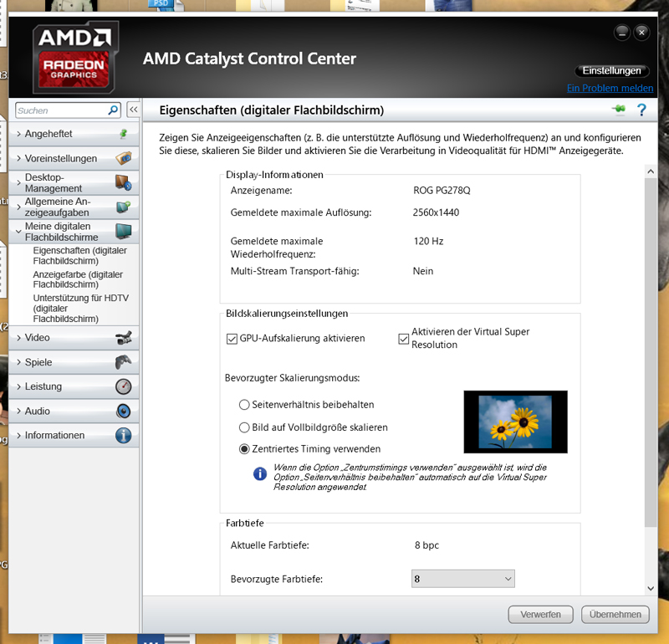This screenshot has height=644, width=669.
Task: Click the 120 Hz refresh rate value
Action: pyautogui.click(x=428, y=241)
